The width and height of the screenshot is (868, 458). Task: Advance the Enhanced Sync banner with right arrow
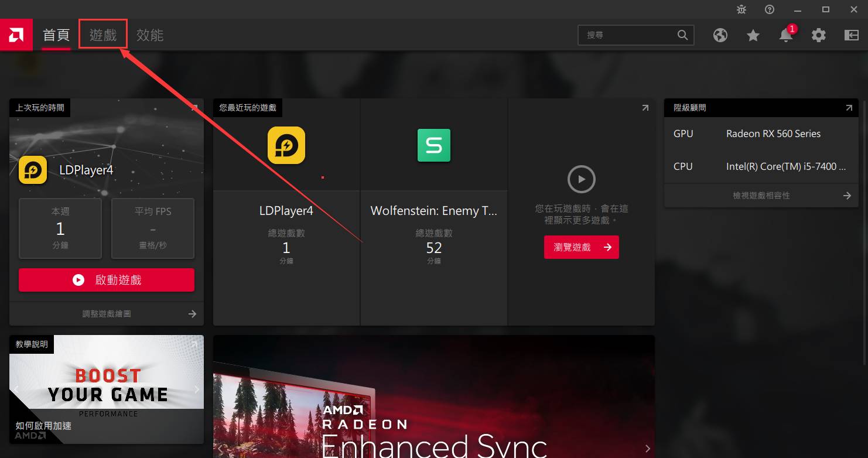(x=647, y=449)
